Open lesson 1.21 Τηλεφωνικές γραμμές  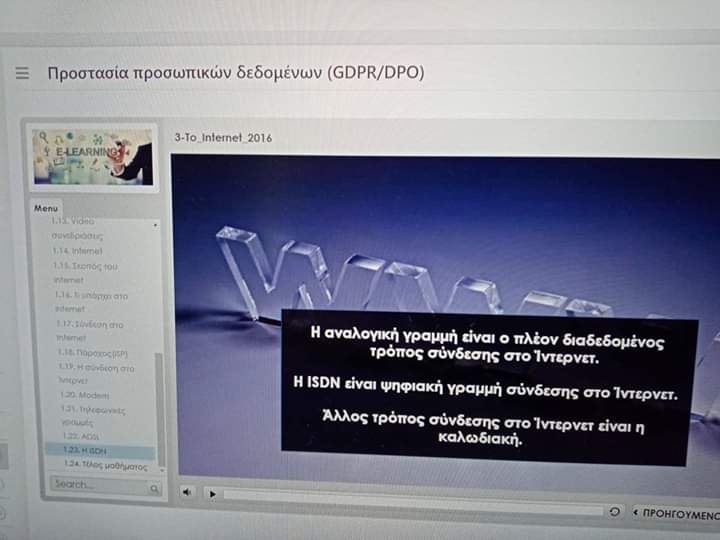click(93, 416)
